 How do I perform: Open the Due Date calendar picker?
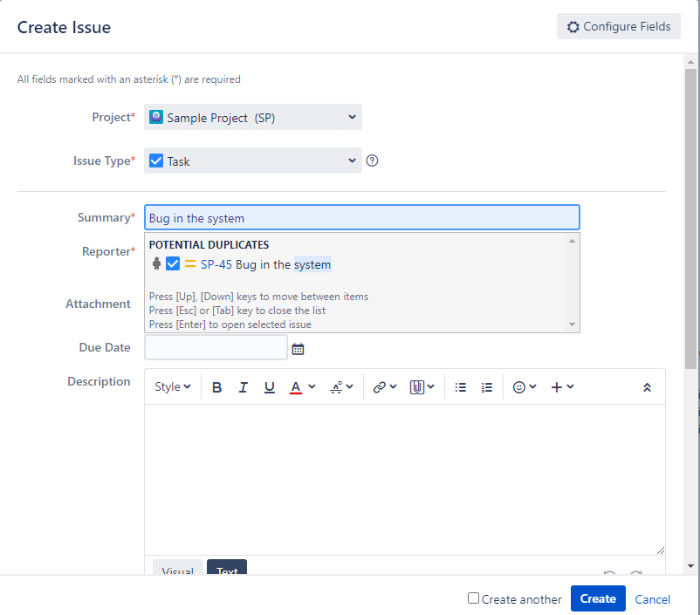pyautogui.click(x=298, y=349)
